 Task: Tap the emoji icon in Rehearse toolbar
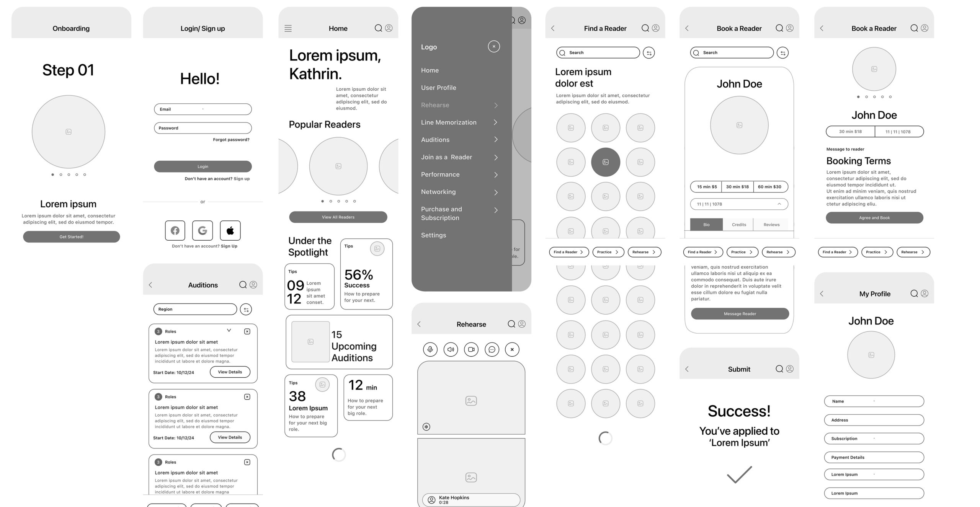pos(491,349)
